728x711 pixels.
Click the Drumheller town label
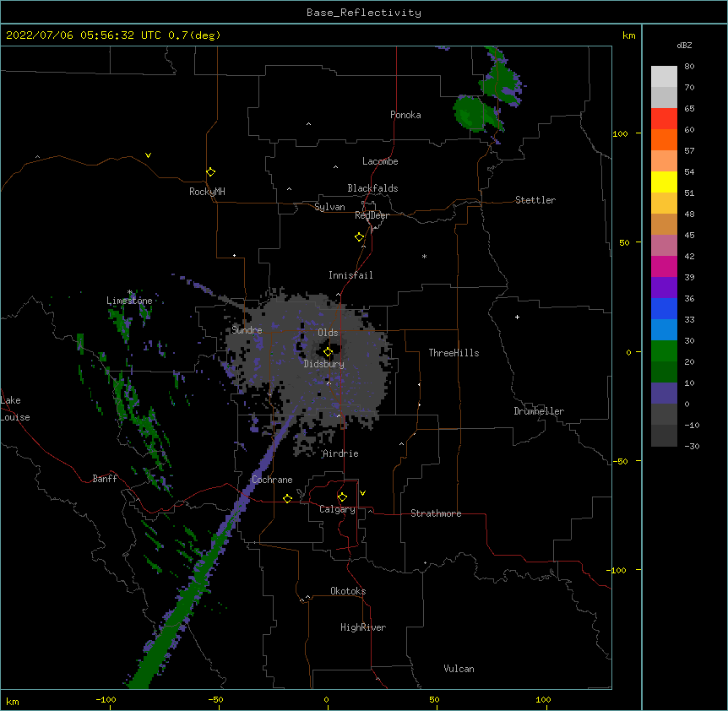[539, 411]
